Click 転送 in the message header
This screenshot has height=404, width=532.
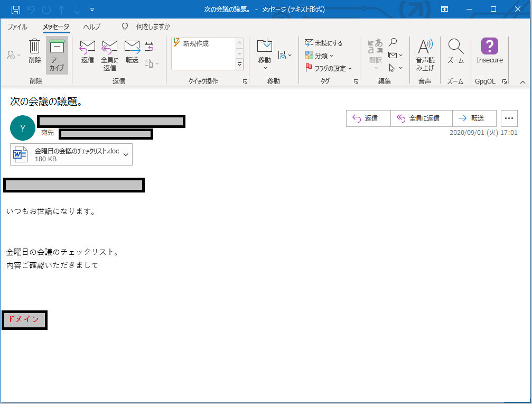click(x=474, y=118)
